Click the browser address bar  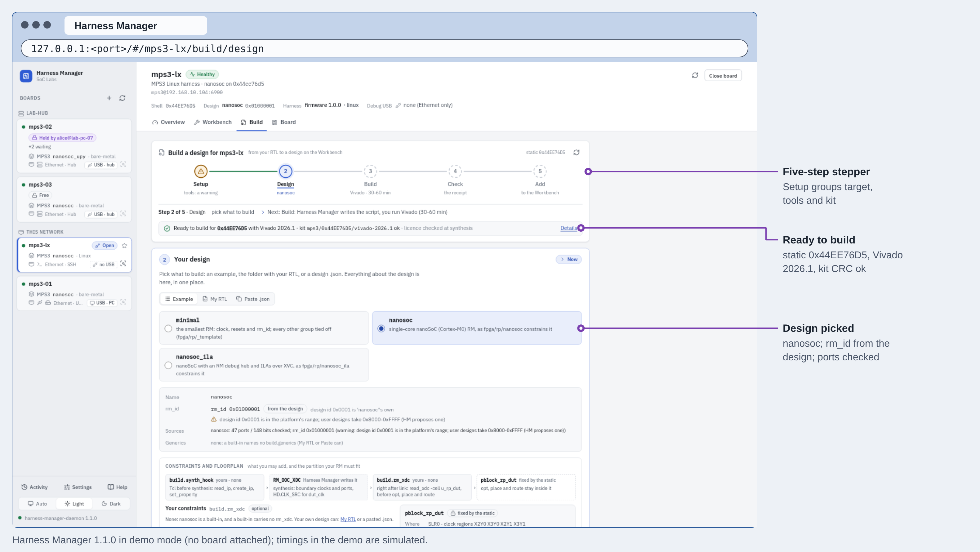pos(384,49)
